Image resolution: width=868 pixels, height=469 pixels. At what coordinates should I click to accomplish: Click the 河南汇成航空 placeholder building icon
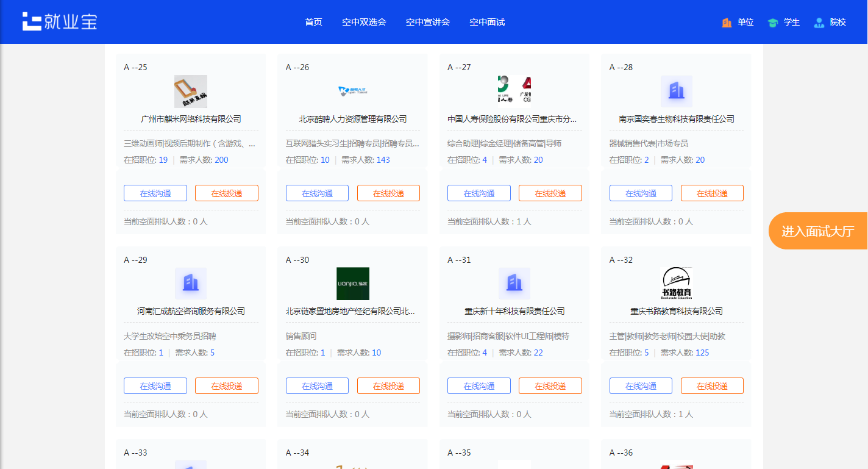click(190, 284)
